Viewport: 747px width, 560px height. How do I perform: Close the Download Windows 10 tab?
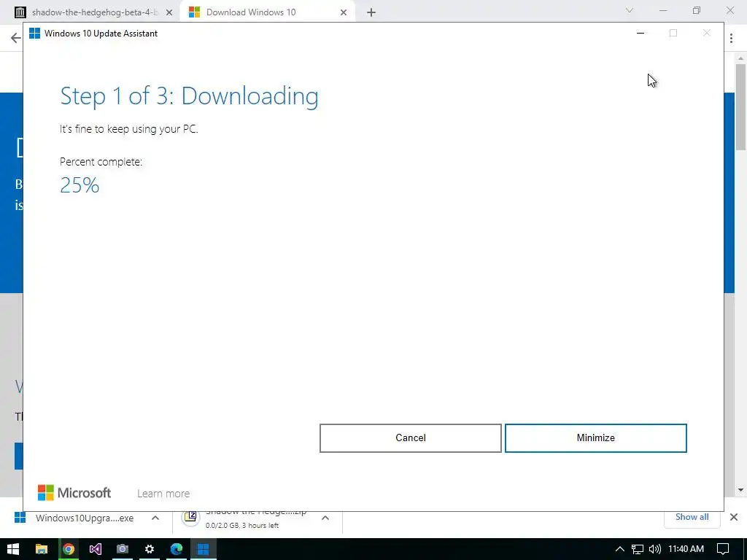point(344,13)
